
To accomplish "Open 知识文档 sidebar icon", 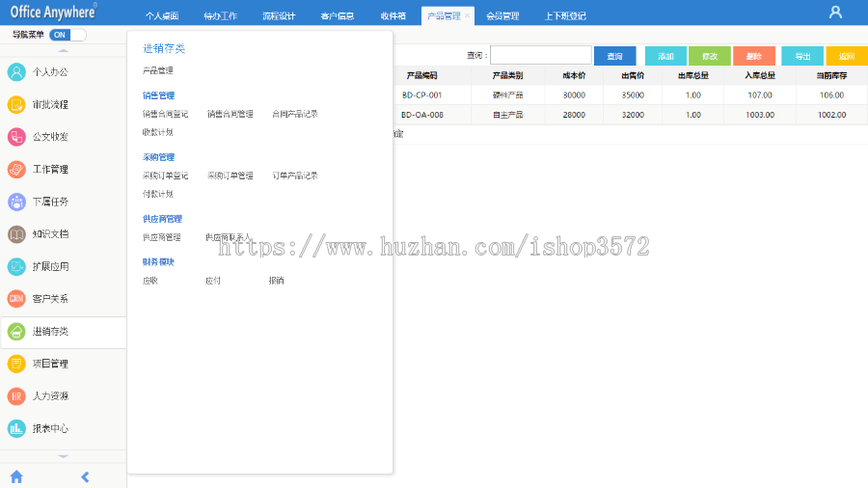I will click(16, 234).
